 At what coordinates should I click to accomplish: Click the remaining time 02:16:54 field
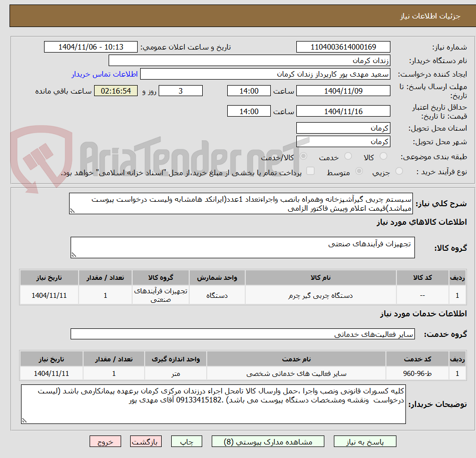point(116,91)
